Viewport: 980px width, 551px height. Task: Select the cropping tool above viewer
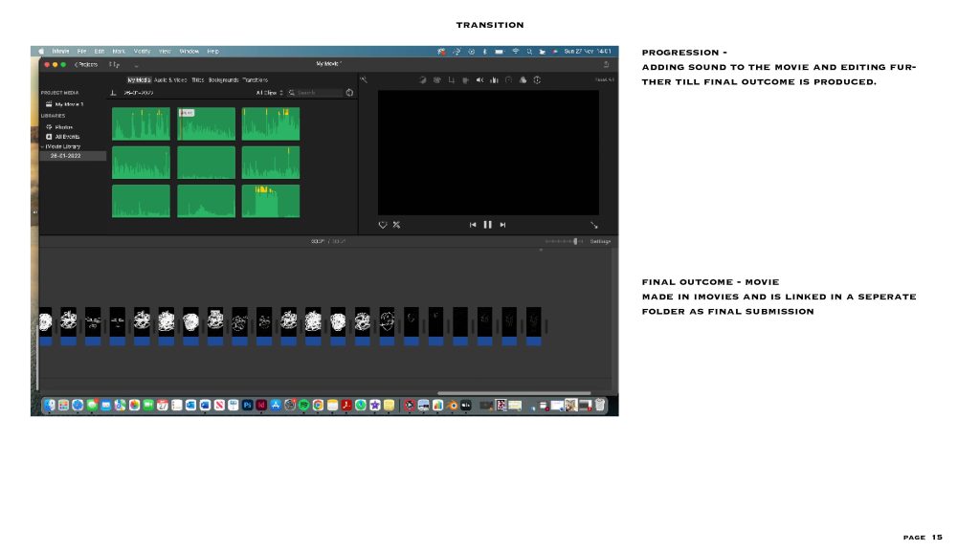(452, 80)
